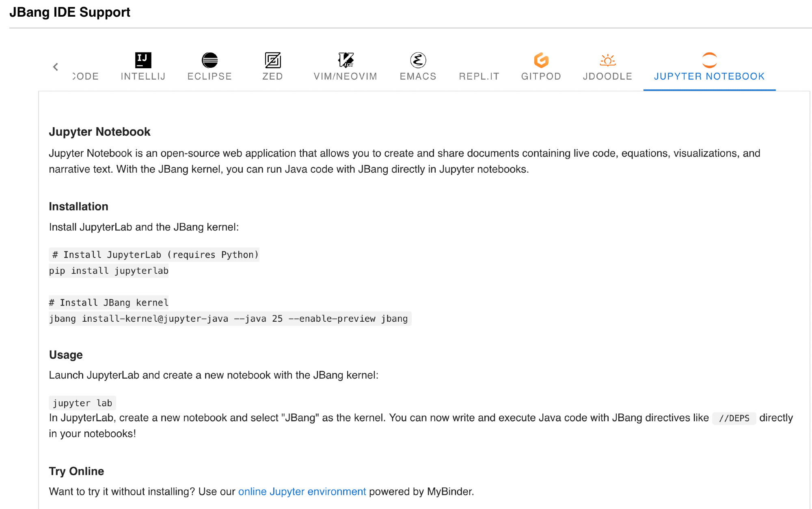
Task: Select the JUPYTER NOTEBOOK tab label
Action: pyautogui.click(x=709, y=76)
